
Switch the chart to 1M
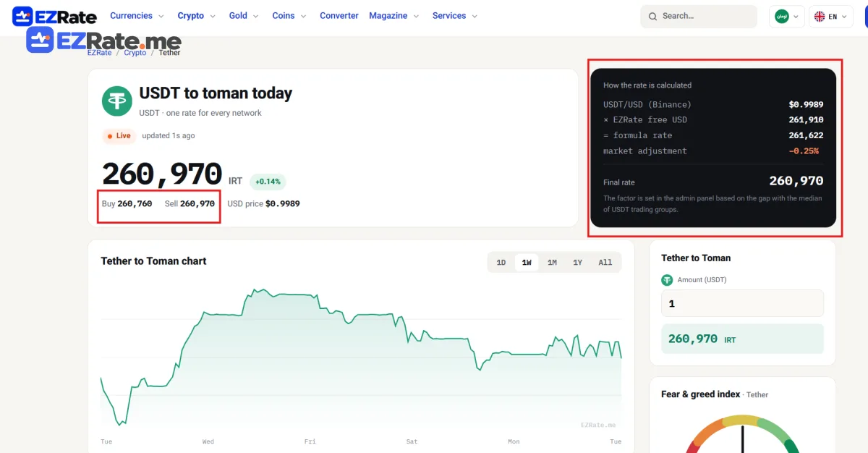pos(552,263)
